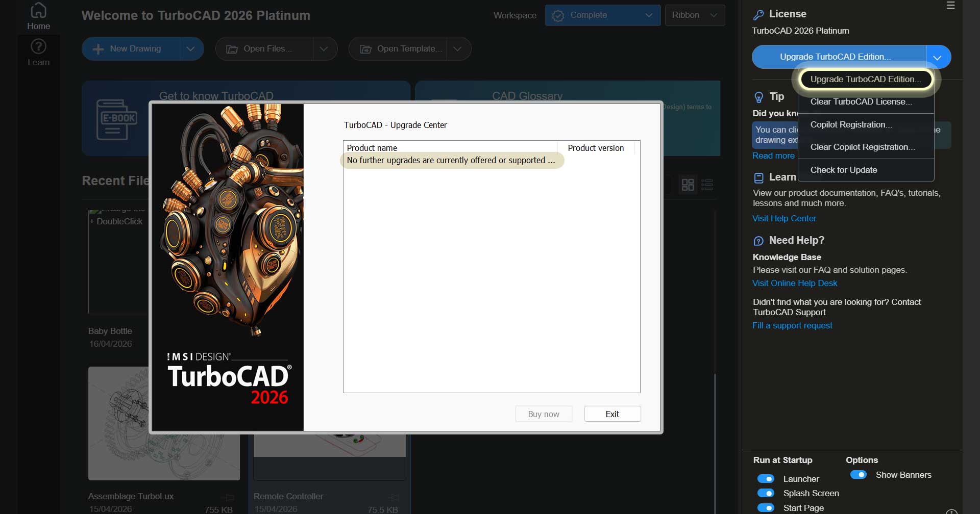Click the hamburger menu icon at top right

[x=950, y=5]
